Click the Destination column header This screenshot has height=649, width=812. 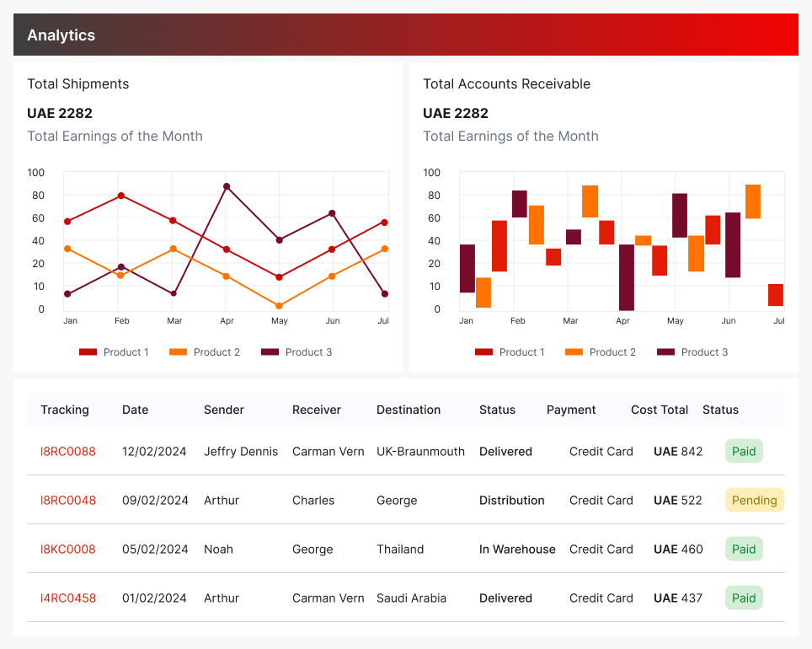pyautogui.click(x=409, y=410)
